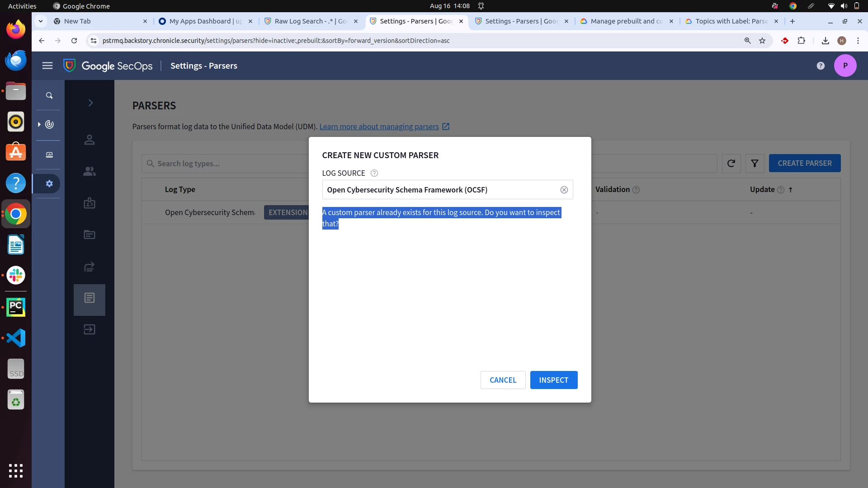Image resolution: width=868 pixels, height=488 pixels.
Task: Open Show Applications grid
Action: [x=16, y=471]
